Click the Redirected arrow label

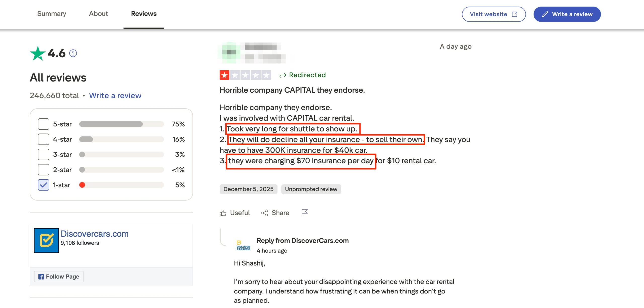303,75
